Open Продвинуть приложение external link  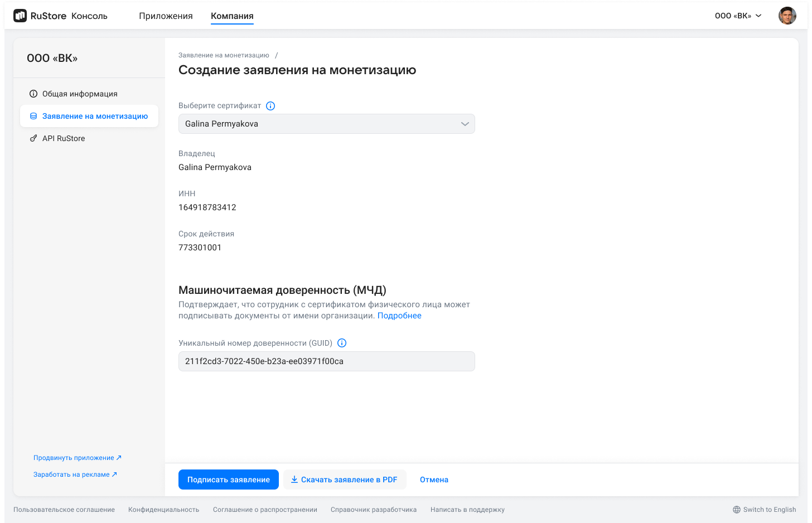78,458
